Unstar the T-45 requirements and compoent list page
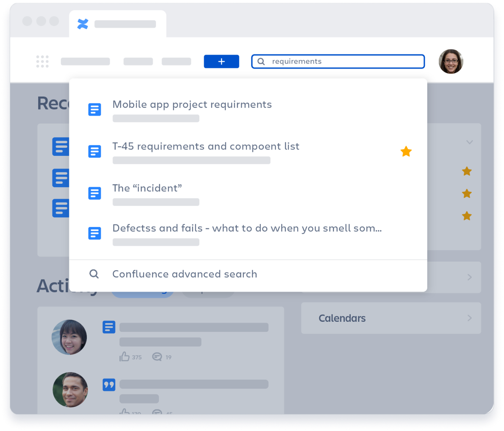This screenshot has height=431, width=504. click(406, 151)
